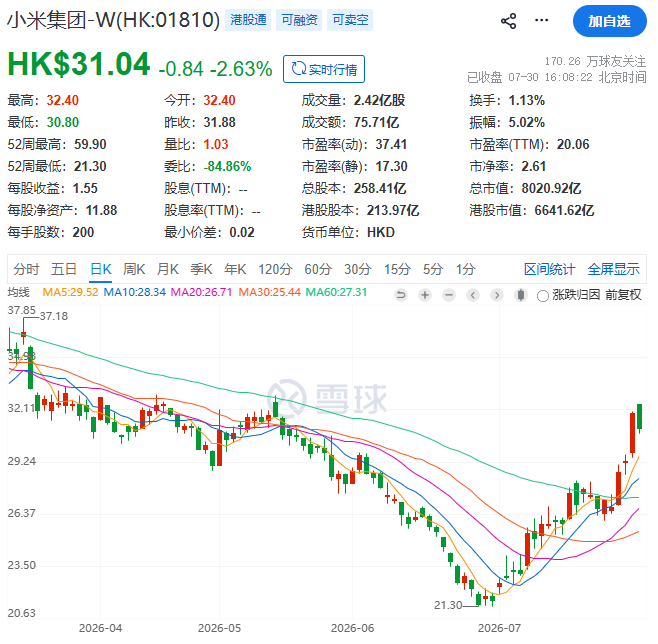Open the three-dot more options menu
Screen dimensions: 658x644
tap(541, 20)
